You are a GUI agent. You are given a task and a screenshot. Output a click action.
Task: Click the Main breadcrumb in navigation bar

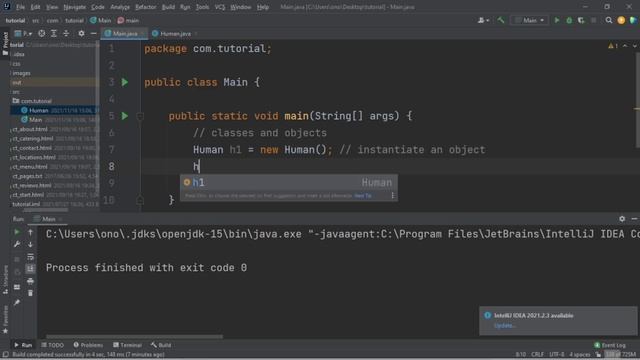click(100, 20)
